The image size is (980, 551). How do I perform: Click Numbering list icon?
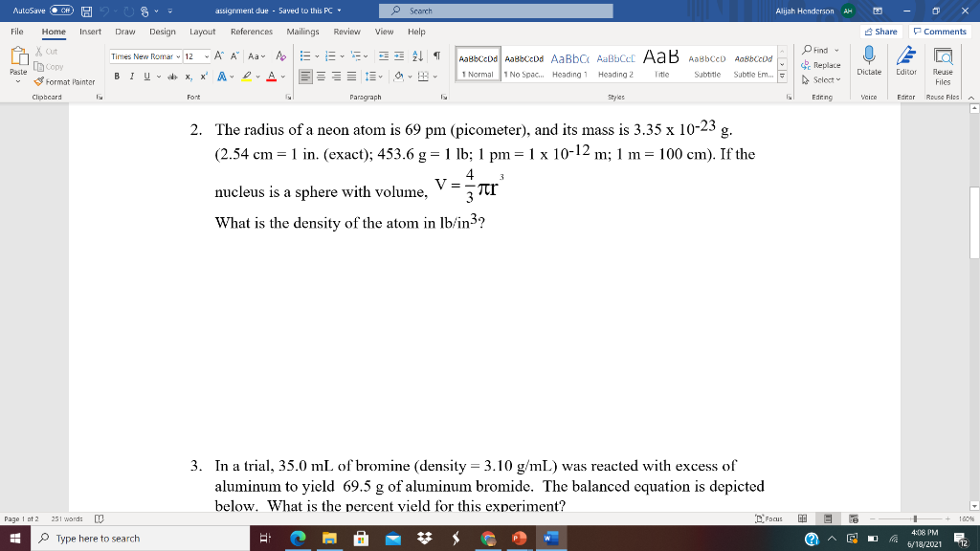[330, 56]
